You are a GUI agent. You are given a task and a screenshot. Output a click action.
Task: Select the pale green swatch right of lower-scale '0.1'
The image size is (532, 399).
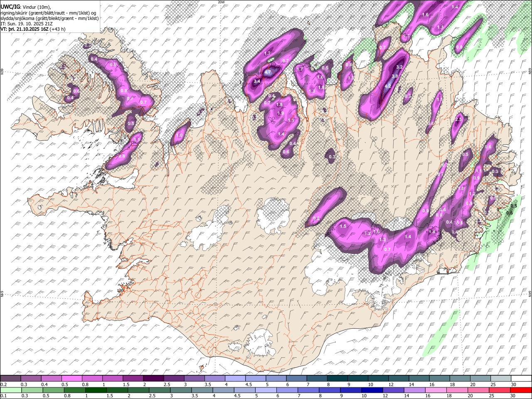pos(10,390)
